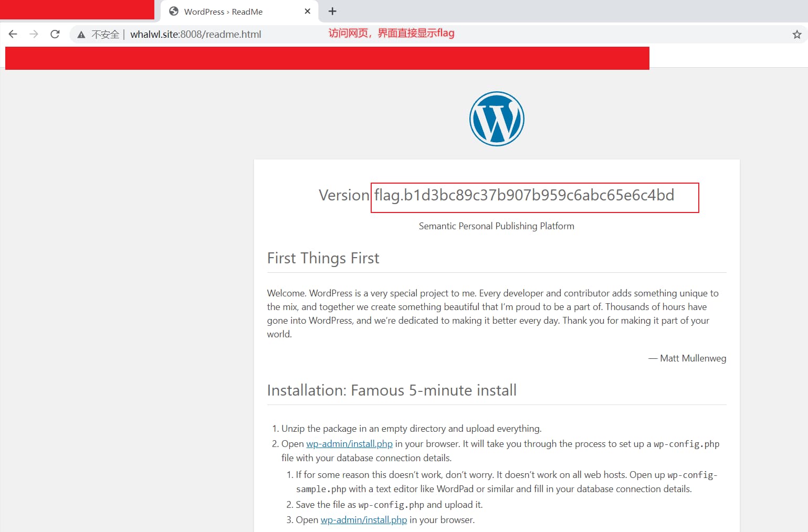
Task: Click the flag.b1d3bc89c37b907b959c6abc65e6c4bd version text
Action: point(524,195)
